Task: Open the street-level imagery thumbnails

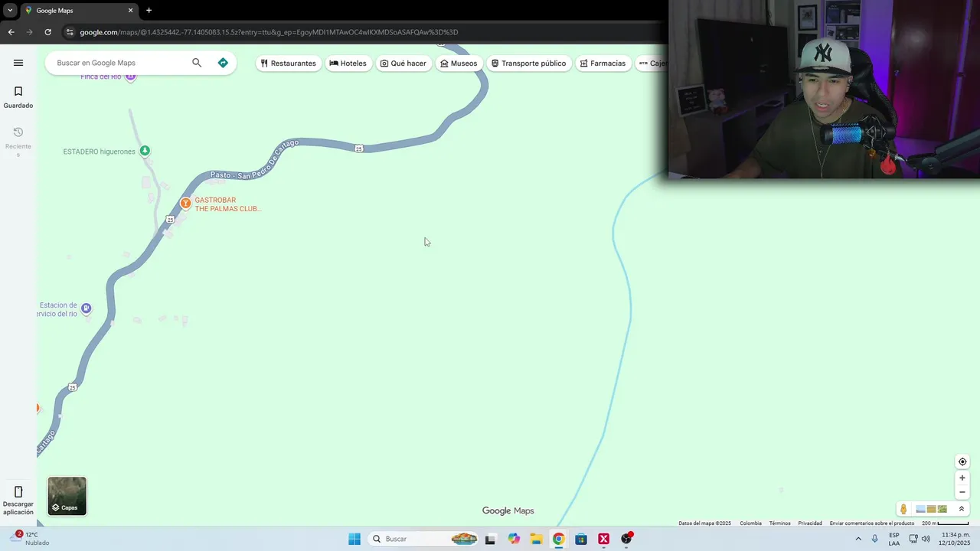Action: point(932,509)
